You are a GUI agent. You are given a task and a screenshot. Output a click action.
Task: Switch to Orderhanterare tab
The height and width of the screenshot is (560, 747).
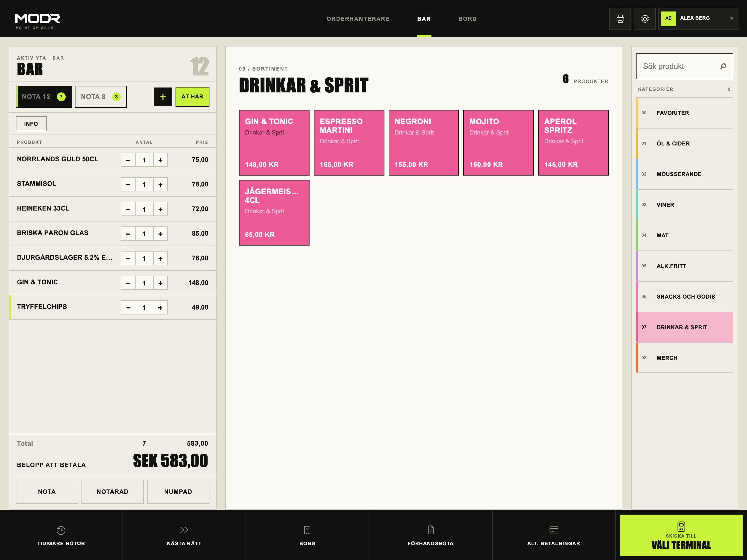[358, 19]
